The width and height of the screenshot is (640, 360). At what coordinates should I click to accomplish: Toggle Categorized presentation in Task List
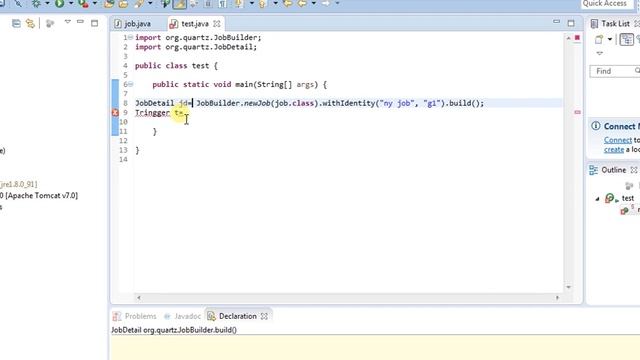click(627, 40)
